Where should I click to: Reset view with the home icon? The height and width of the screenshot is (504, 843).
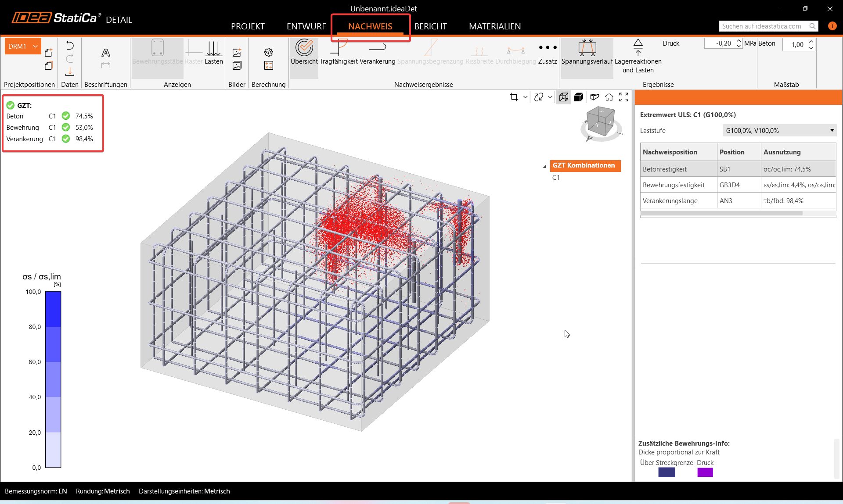609,97
